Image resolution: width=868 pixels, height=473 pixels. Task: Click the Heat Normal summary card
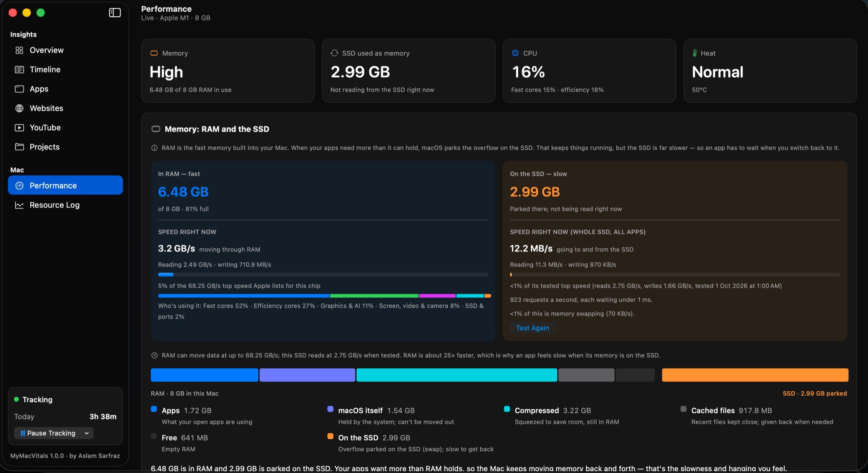[x=770, y=71]
